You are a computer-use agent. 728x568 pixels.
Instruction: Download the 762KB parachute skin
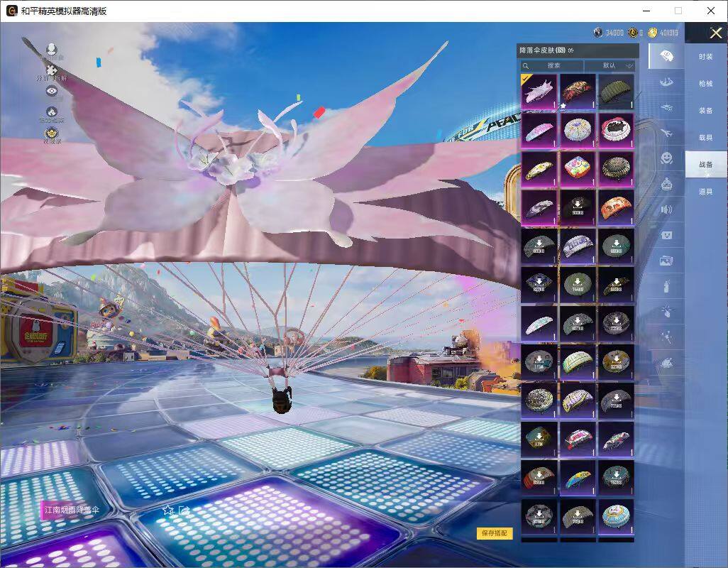(616, 477)
